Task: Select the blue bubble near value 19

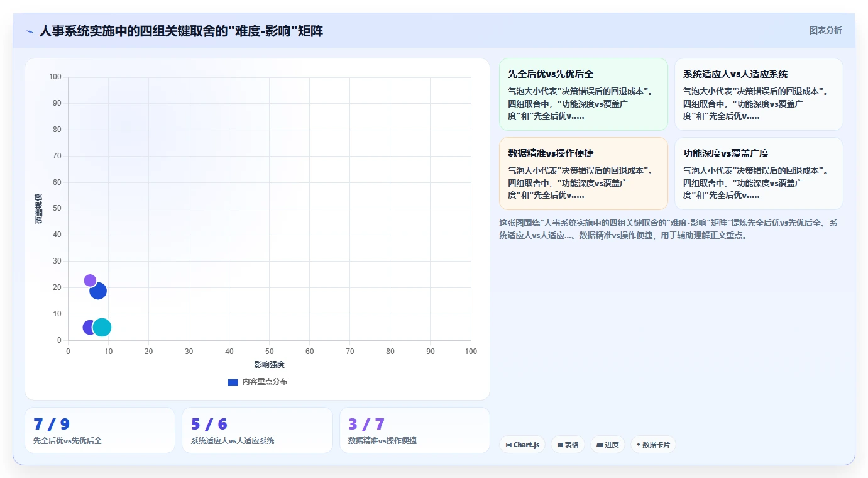Action: tap(98, 291)
